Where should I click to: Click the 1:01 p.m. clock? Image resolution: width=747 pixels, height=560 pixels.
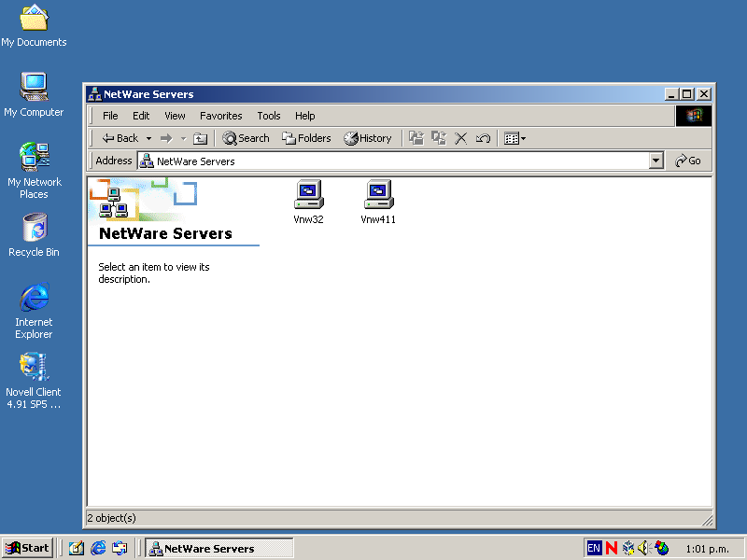point(708,549)
